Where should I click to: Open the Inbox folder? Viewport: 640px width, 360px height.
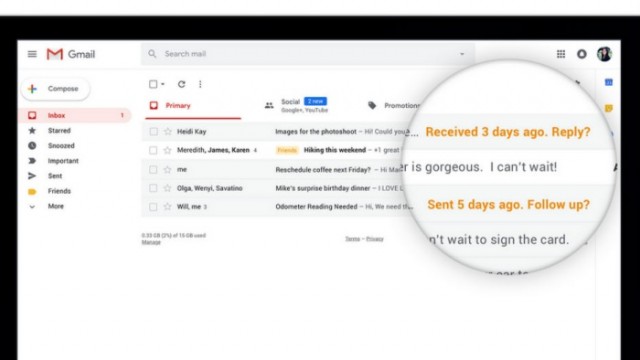pos(76,116)
